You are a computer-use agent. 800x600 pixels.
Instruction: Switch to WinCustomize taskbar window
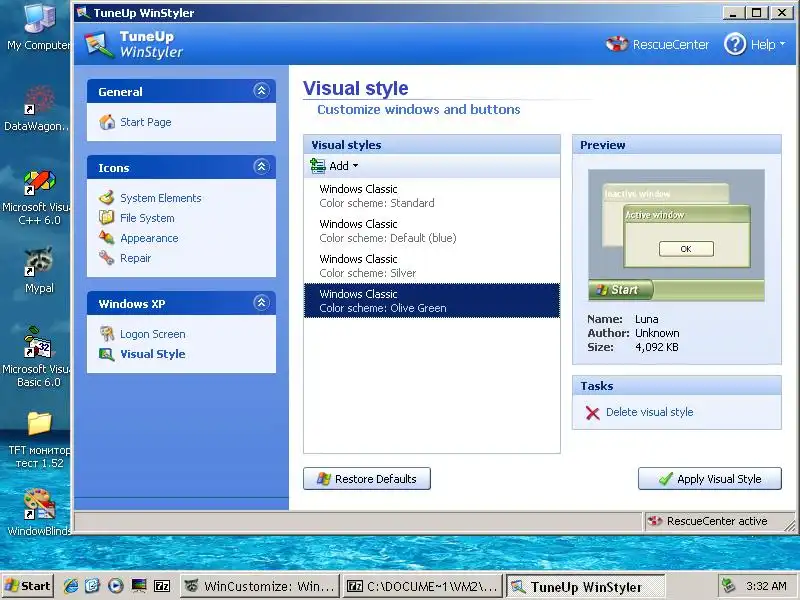[x=261, y=586]
